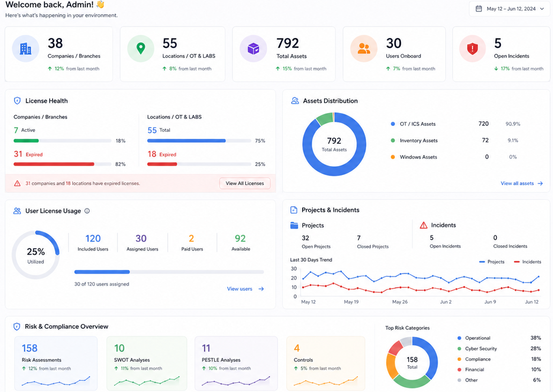Click the calendar icon in the date selector
This screenshot has height=392, width=553.
[479, 9]
